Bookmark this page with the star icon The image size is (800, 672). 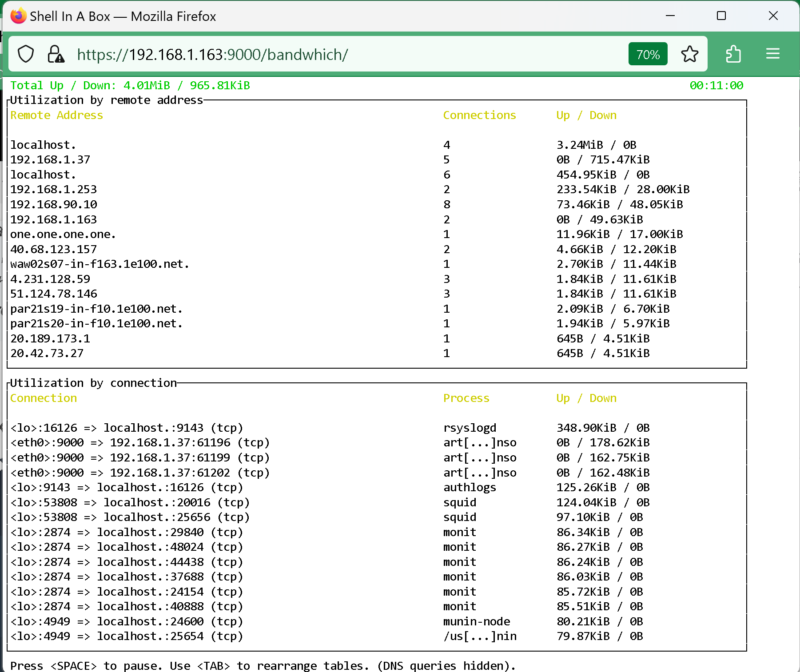point(689,54)
